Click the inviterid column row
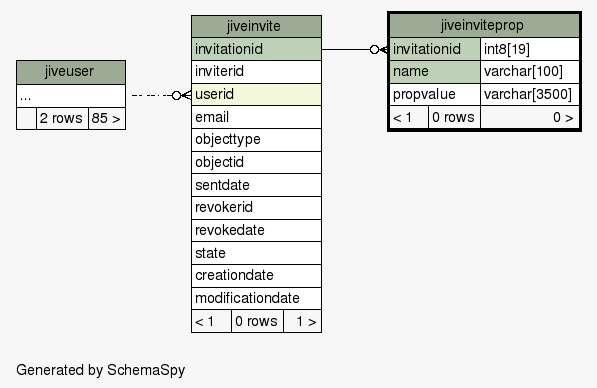The width and height of the screenshot is (597, 388). coord(256,72)
